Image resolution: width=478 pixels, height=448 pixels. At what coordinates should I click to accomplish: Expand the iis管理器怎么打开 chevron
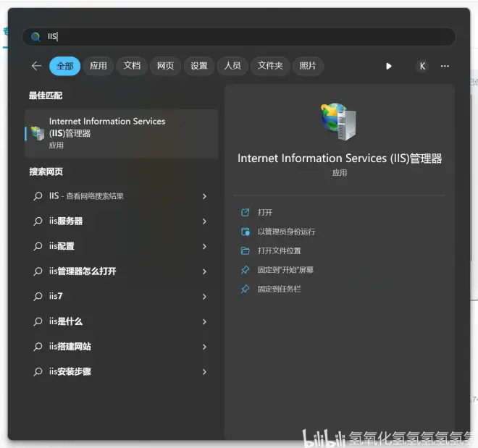[204, 271]
